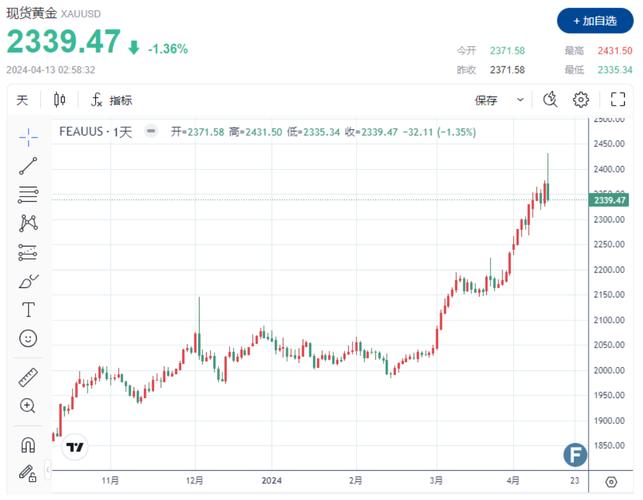The height and width of the screenshot is (500, 643).
Task: Open the 天 timeframe interval dropdown
Action: click(x=23, y=100)
